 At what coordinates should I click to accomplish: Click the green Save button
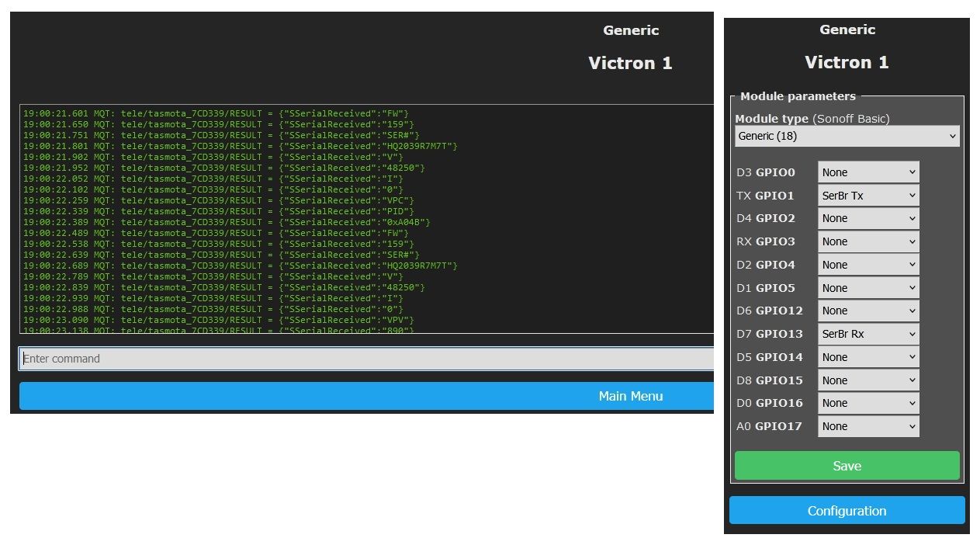[x=847, y=466]
